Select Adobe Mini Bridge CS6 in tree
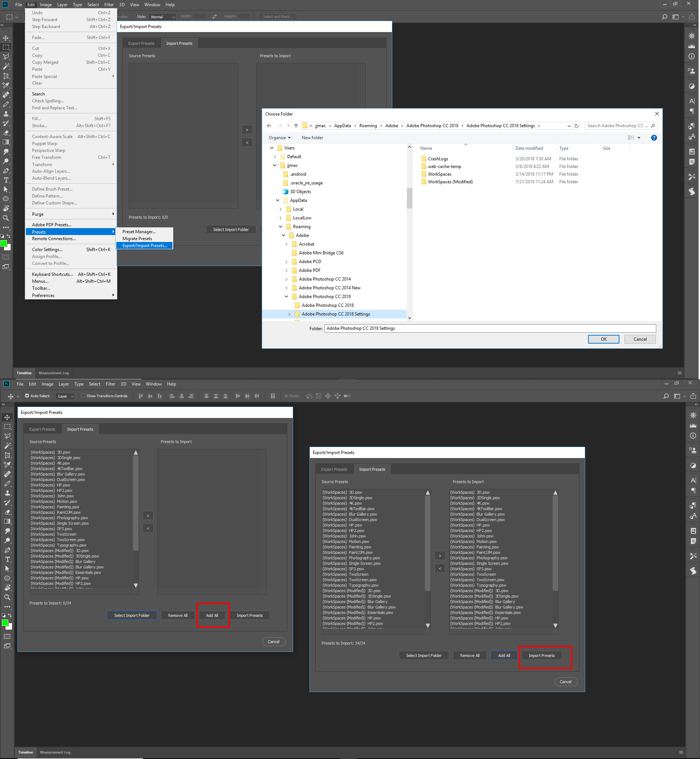Screen dimensions: 700x759 pos(321,253)
